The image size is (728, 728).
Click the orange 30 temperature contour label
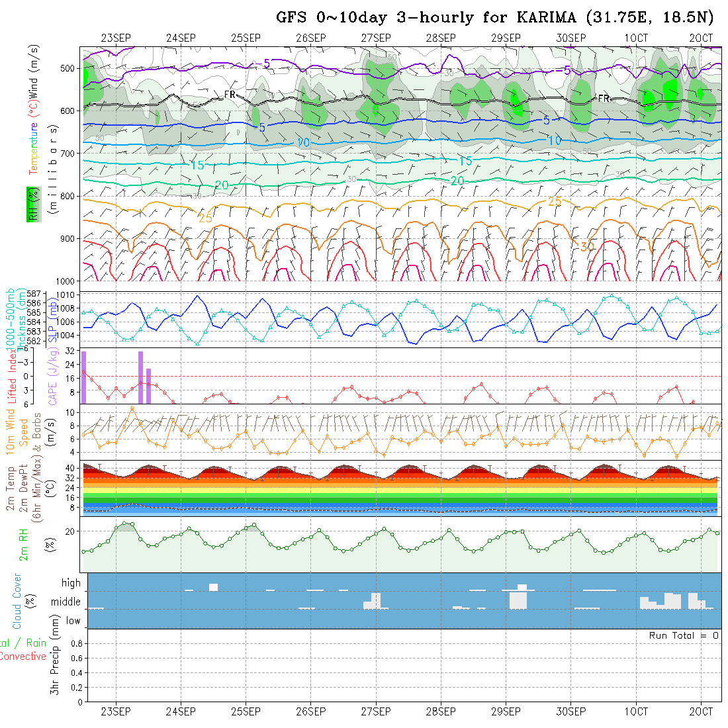coord(586,246)
